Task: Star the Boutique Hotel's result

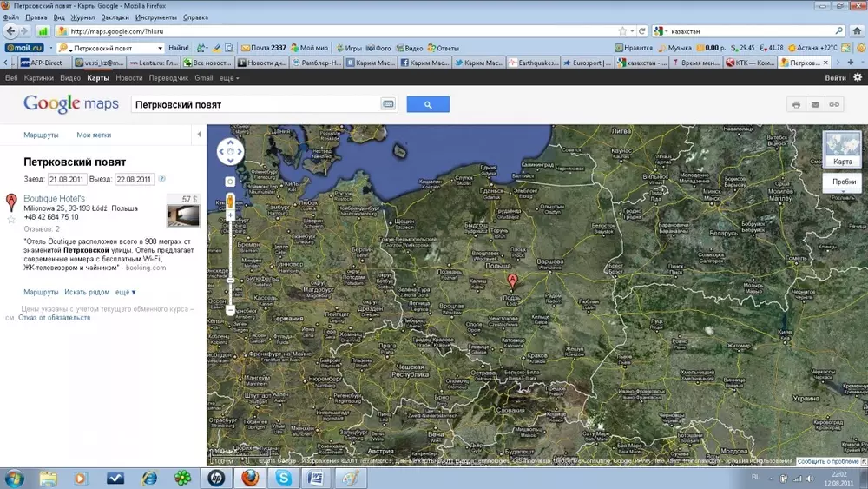Action: (11, 220)
